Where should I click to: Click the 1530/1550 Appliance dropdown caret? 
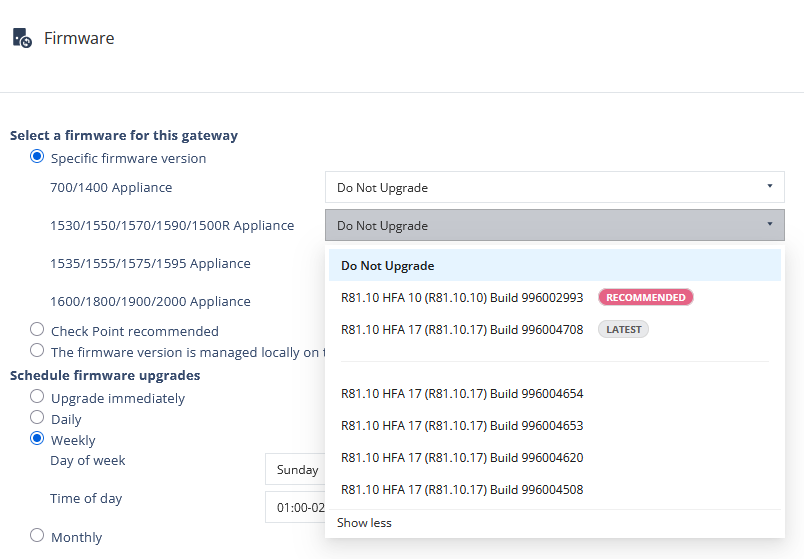tap(770, 224)
